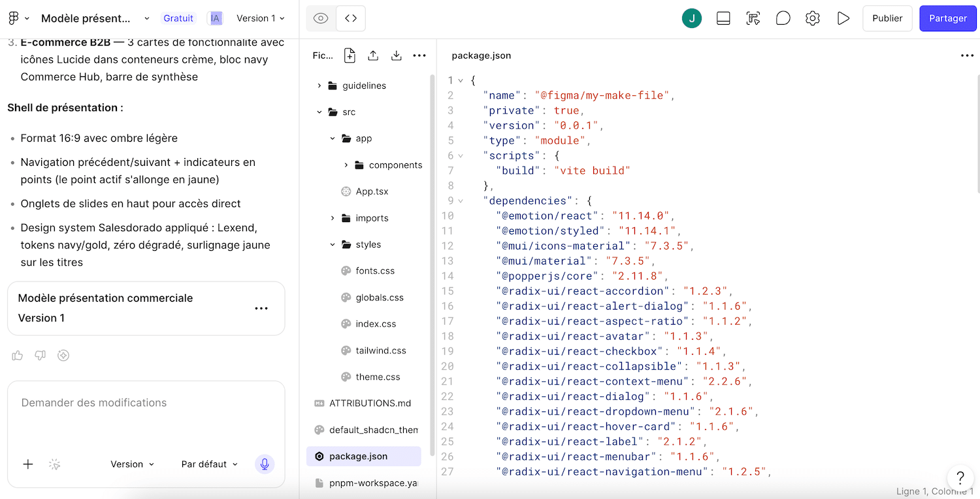
Task: Open help with the question mark button
Action: pyautogui.click(x=960, y=477)
